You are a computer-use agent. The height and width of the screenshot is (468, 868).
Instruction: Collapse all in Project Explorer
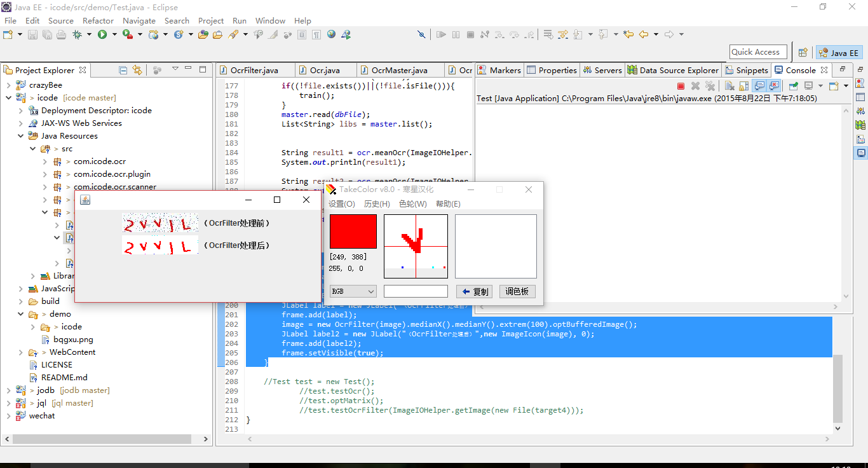click(x=123, y=70)
